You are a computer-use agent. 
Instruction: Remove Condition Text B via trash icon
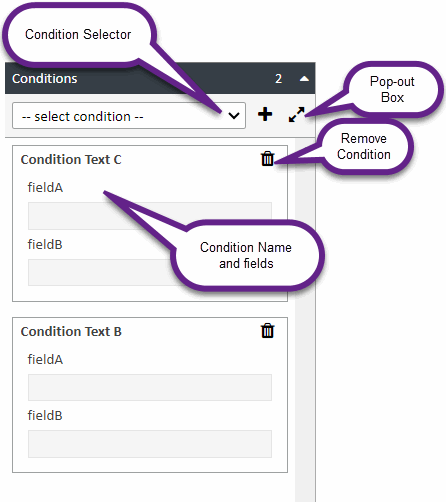point(267,331)
